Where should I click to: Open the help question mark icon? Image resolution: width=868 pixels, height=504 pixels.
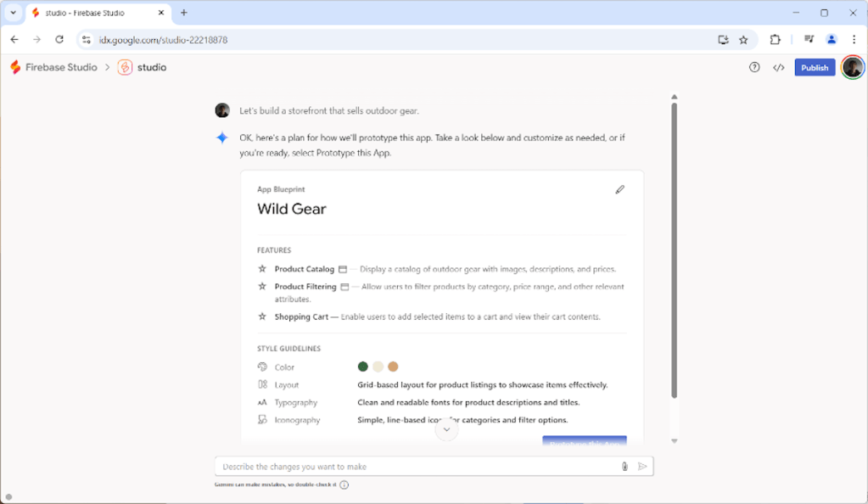(x=754, y=68)
